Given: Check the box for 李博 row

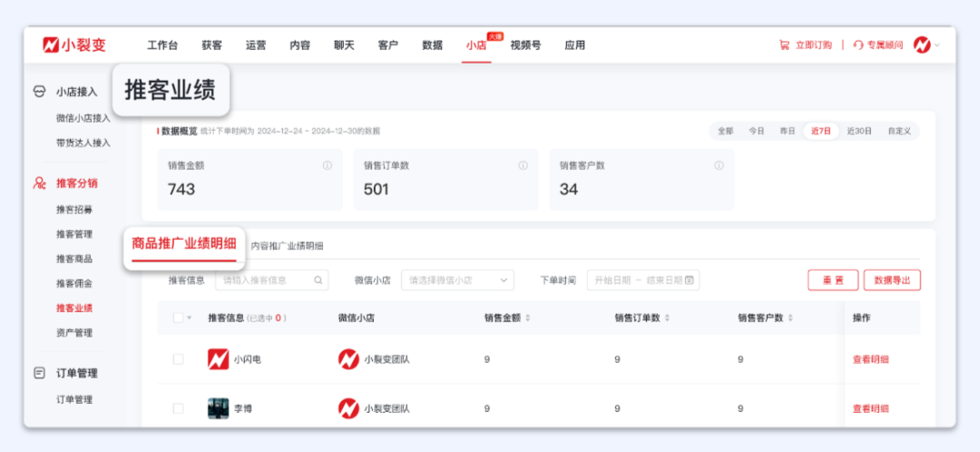Looking at the screenshot, I should coord(178,408).
